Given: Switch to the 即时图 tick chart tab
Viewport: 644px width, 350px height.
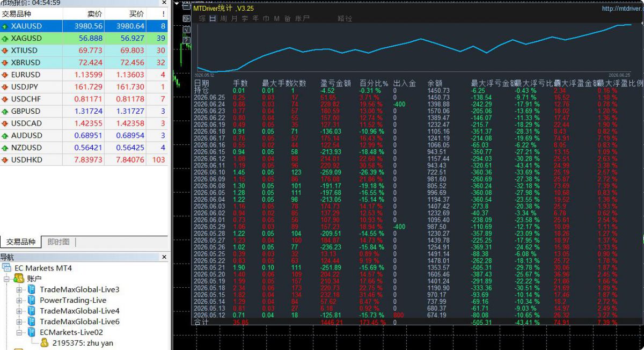Looking at the screenshot, I should [58, 242].
